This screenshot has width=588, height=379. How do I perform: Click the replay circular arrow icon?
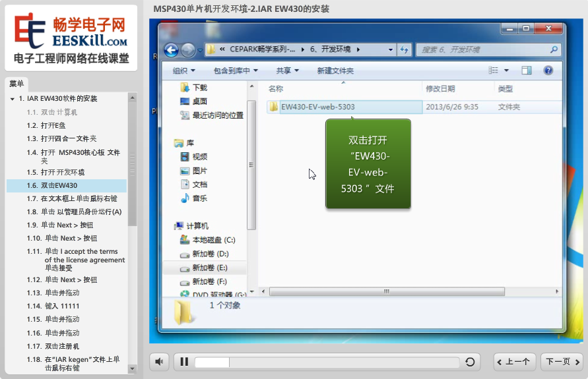[x=470, y=362]
